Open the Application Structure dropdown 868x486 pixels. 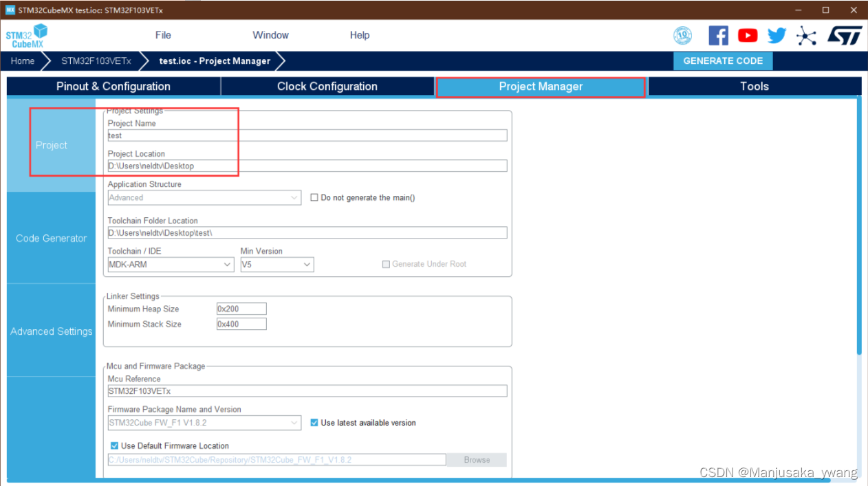point(204,197)
